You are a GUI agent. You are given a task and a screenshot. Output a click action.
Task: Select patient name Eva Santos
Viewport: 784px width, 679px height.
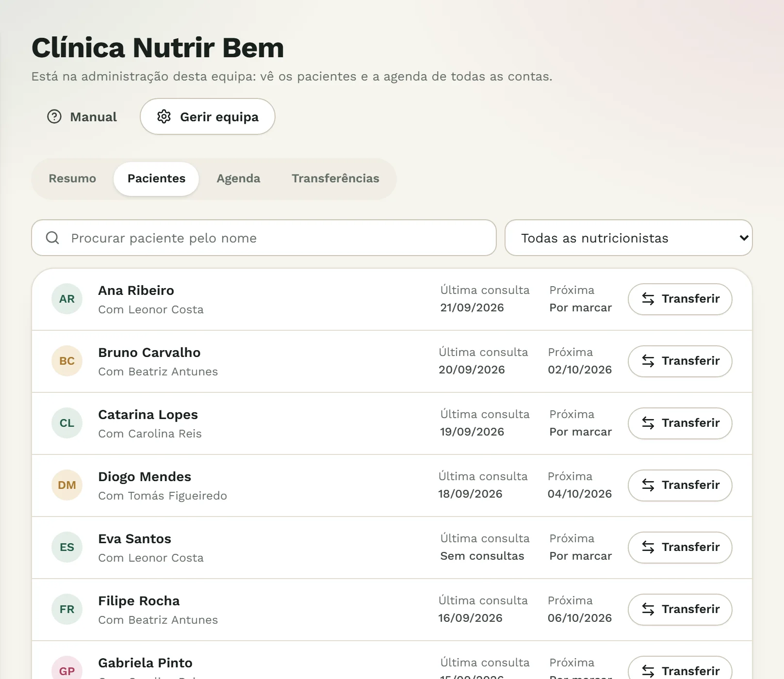(x=134, y=539)
